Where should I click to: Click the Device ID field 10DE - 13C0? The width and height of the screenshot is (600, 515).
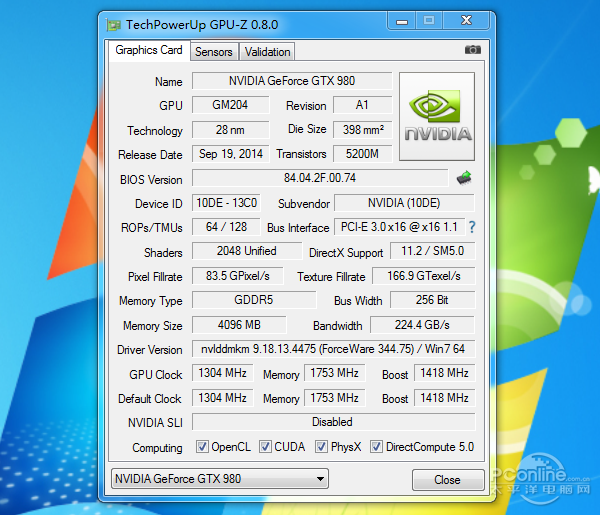pos(226,203)
